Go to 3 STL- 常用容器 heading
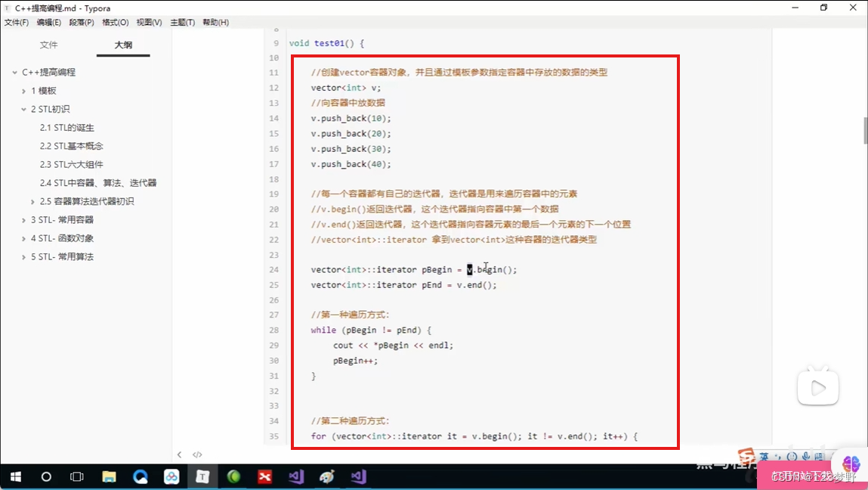Viewport: 868px width, 490px height. pos(62,220)
